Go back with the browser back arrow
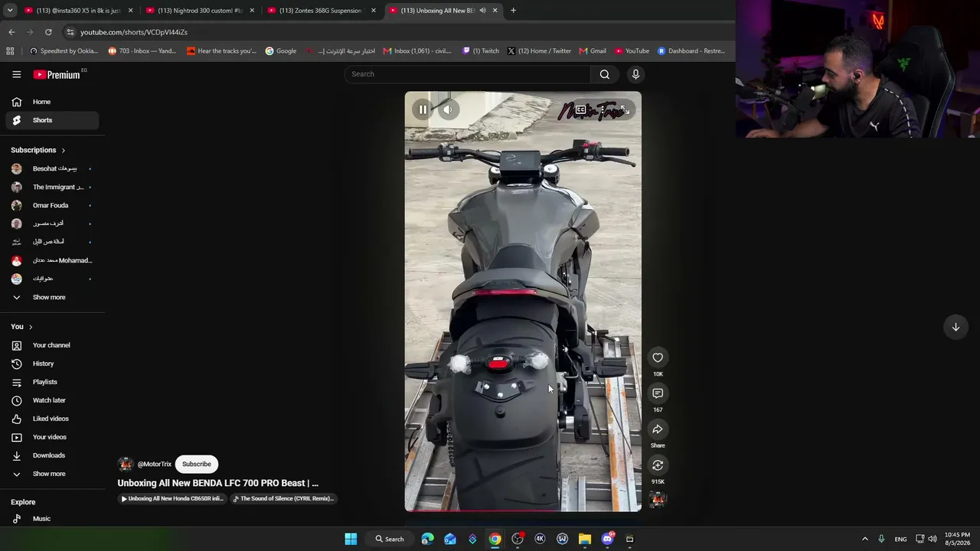 [x=11, y=32]
